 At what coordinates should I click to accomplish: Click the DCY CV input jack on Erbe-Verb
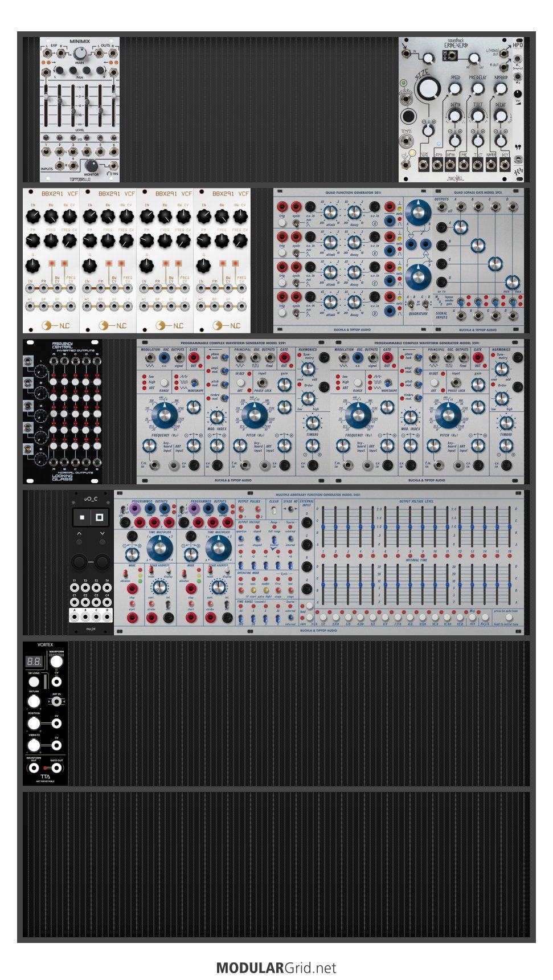point(505,165)
